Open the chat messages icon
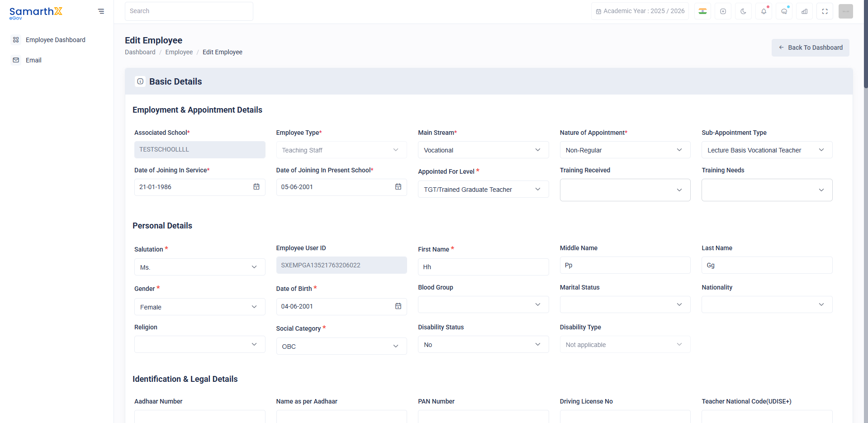Image resolution: width=868 pixels, height=423 pixels. point(784,11)
